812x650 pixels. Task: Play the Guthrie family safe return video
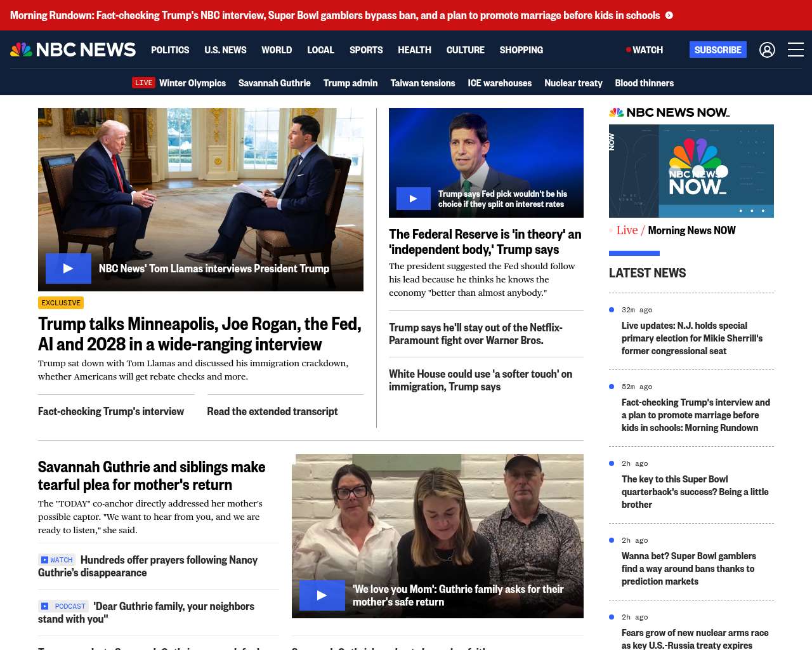[x=322, y=595]
